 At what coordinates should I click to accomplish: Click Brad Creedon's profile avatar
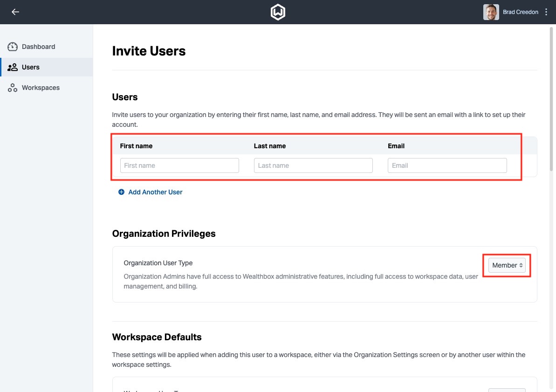(491, 12)
